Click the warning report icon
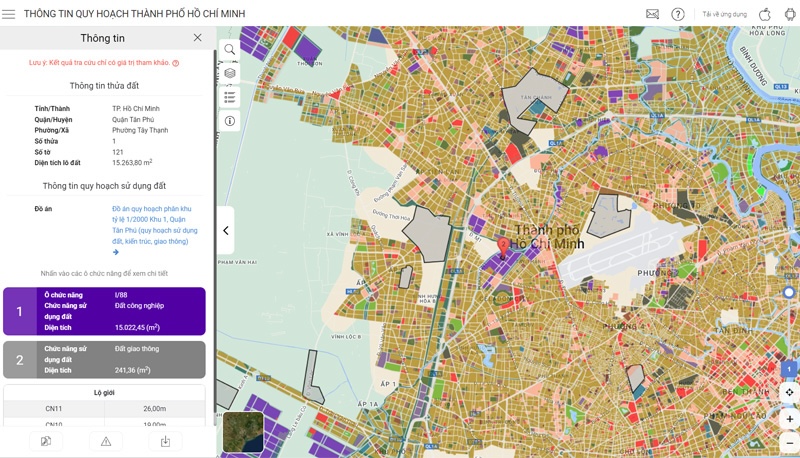The image size is (800, 458). tap(105, 441)
